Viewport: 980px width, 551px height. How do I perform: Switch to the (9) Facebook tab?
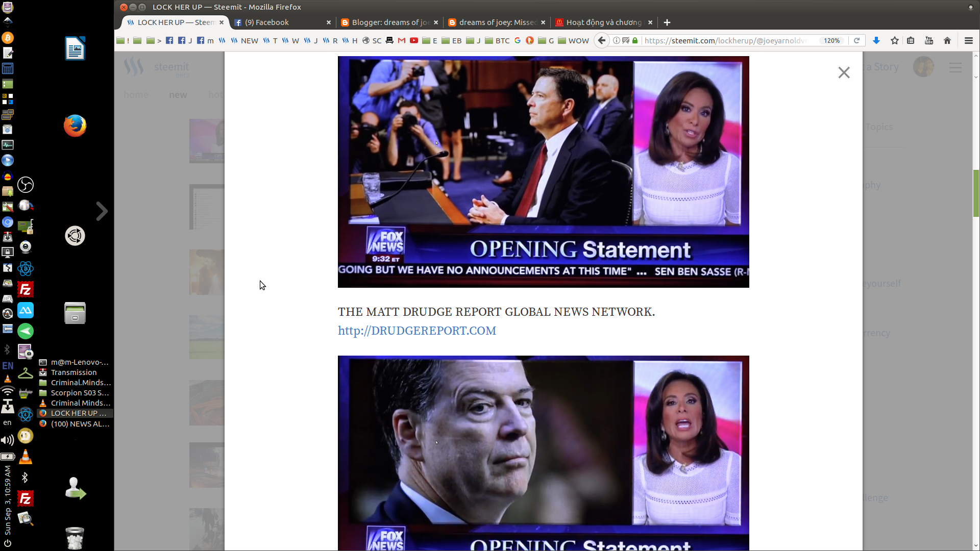point(282,22)
